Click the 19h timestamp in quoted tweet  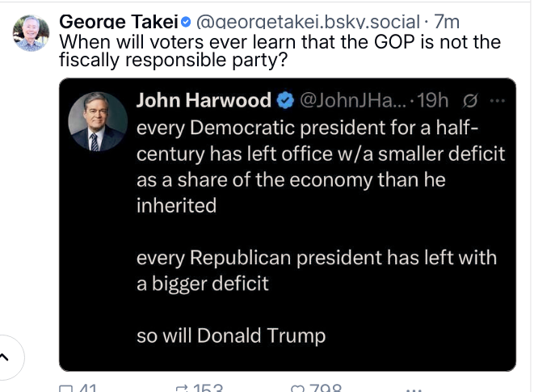coord(432,100)
